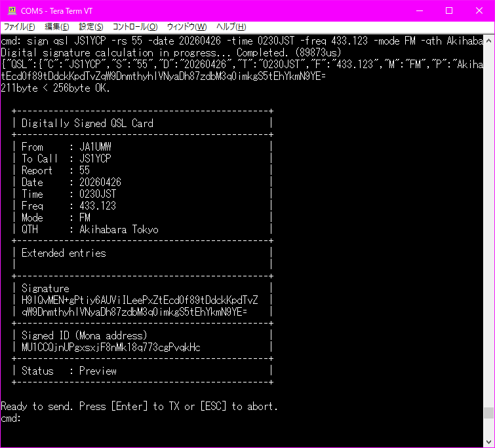
Task: Open the 編集(E) menu
Action: [x=57, y=27]
